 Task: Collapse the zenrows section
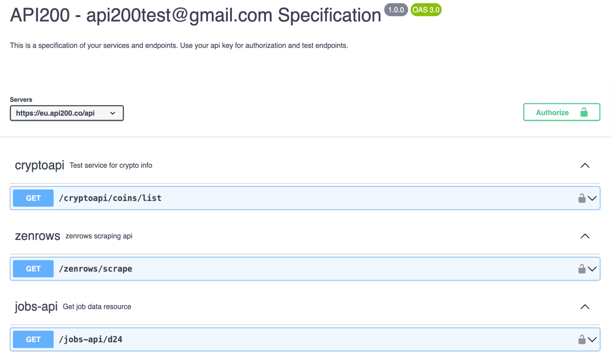pyautogui.click(x=585, y=236)
